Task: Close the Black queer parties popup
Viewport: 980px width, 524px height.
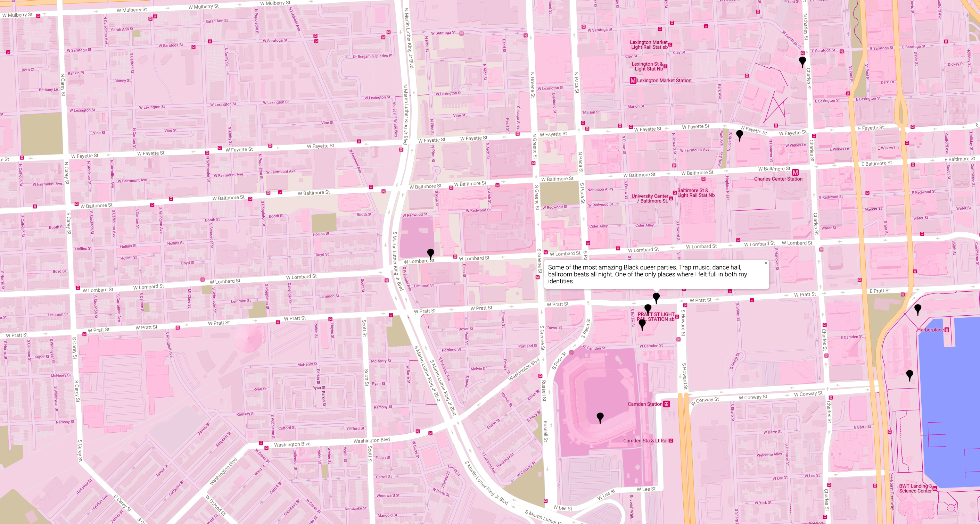Action: (x=766, y=263)
